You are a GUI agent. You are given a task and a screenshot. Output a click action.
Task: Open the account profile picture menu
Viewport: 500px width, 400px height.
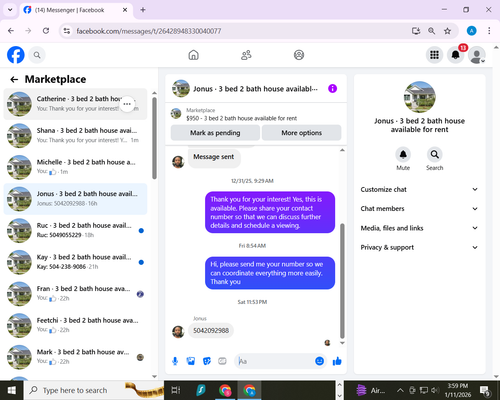point(477,55)
